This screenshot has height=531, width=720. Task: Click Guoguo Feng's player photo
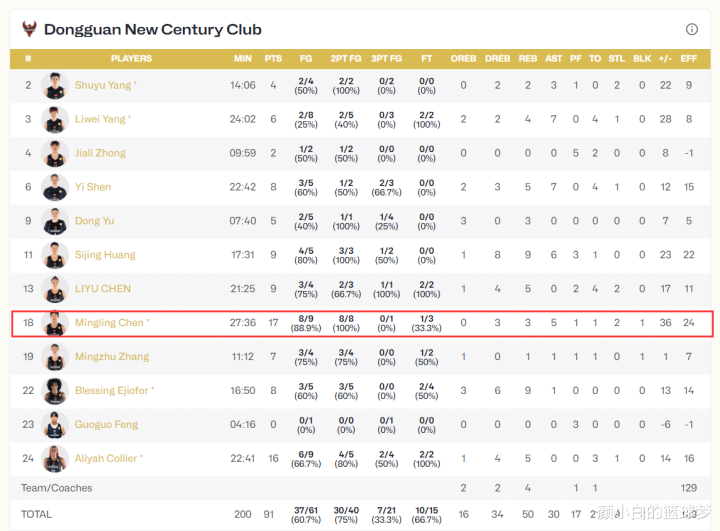pos(55,425)
